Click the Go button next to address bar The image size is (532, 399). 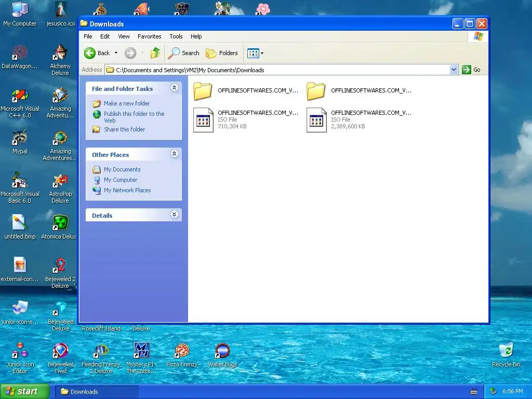pyautogui.click(x=472, y=70)
